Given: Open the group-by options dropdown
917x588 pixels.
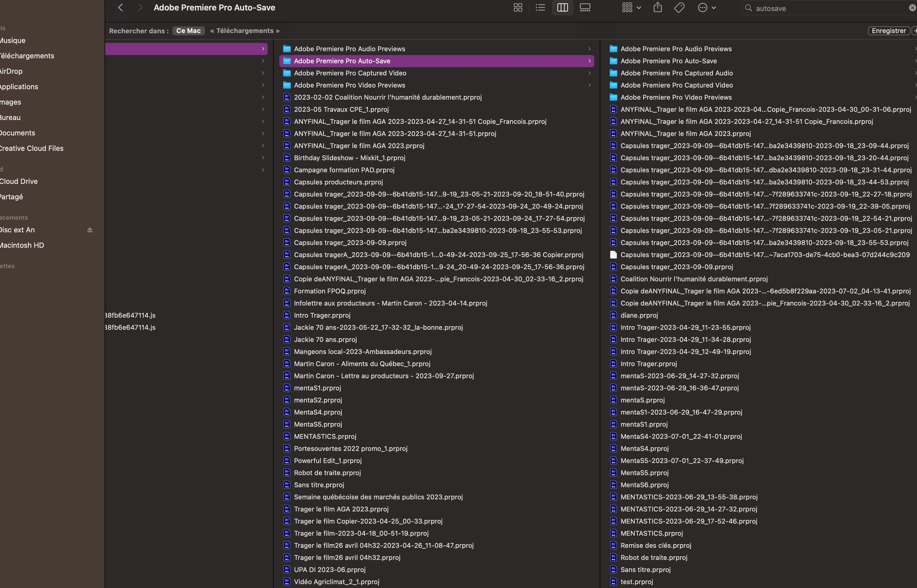Looking at the screenshot, I should point(631,8).
